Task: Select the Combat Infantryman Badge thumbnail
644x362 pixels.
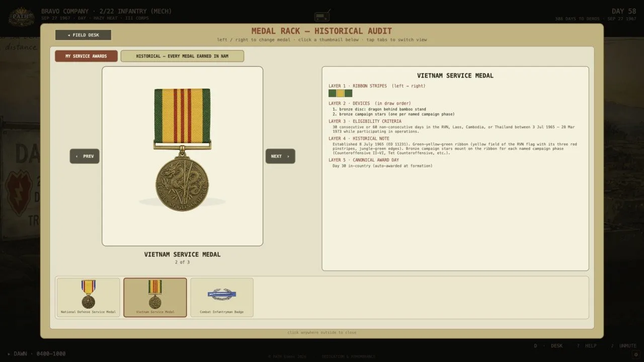Action: click(x=222, y=297)
